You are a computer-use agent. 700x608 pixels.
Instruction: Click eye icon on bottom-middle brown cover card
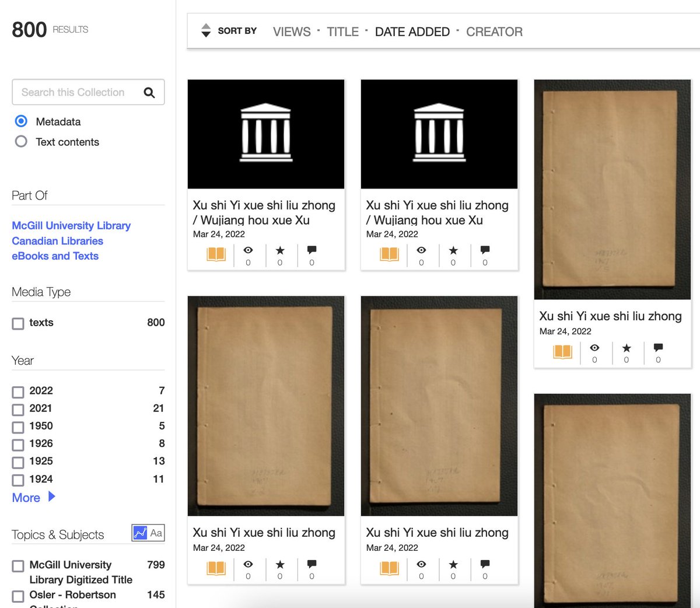click(422, 564)
